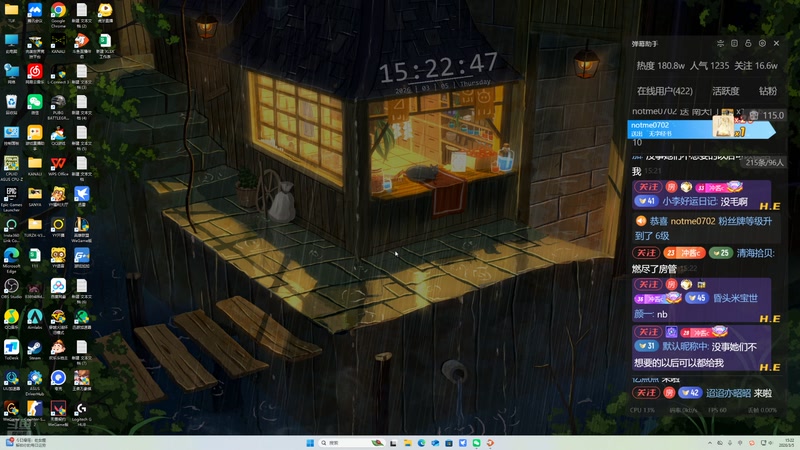Click username 清海拾贝 in chat

coord(756,253)
